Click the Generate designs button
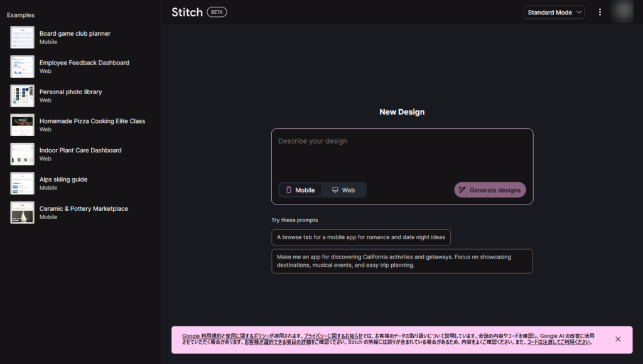Image resolution: width=643 pixels, height=364 pixels. [x=490, y=190]
